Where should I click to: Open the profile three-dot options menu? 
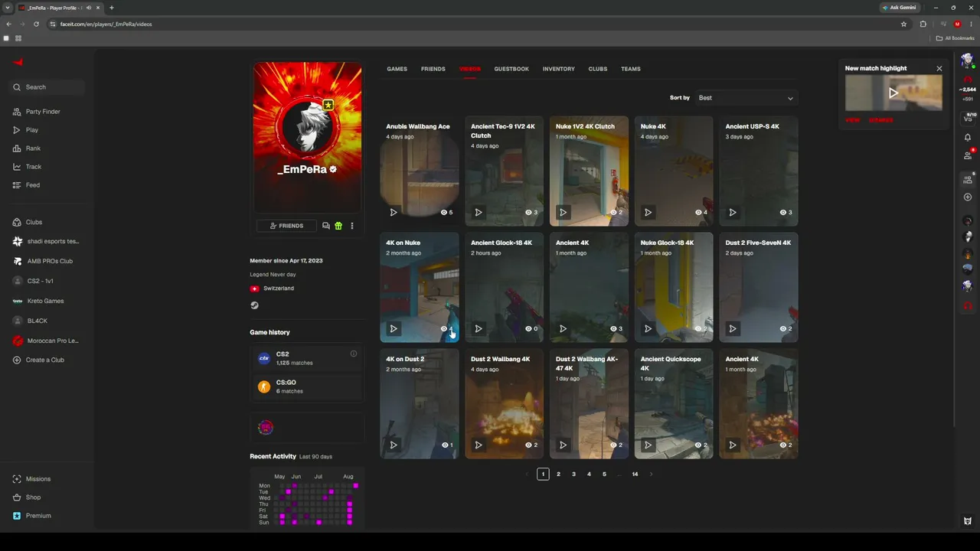point(352,226)
